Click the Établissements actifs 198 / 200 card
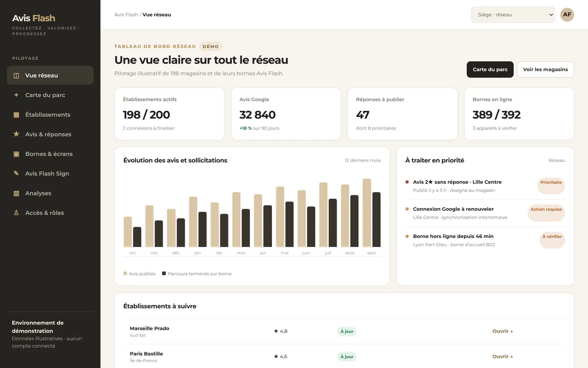Image resolution: width=588 pixels, height=368 pixels. (x=169, y=114)
